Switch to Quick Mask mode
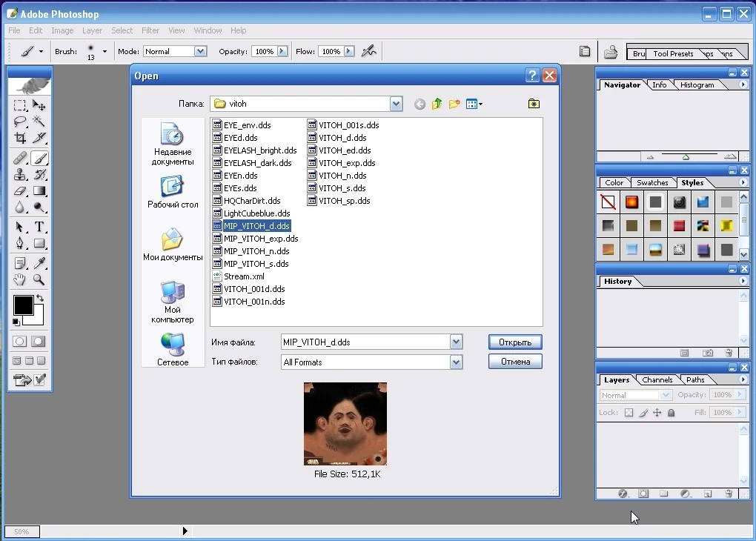756x541 pixels. (x=38, y=342)
